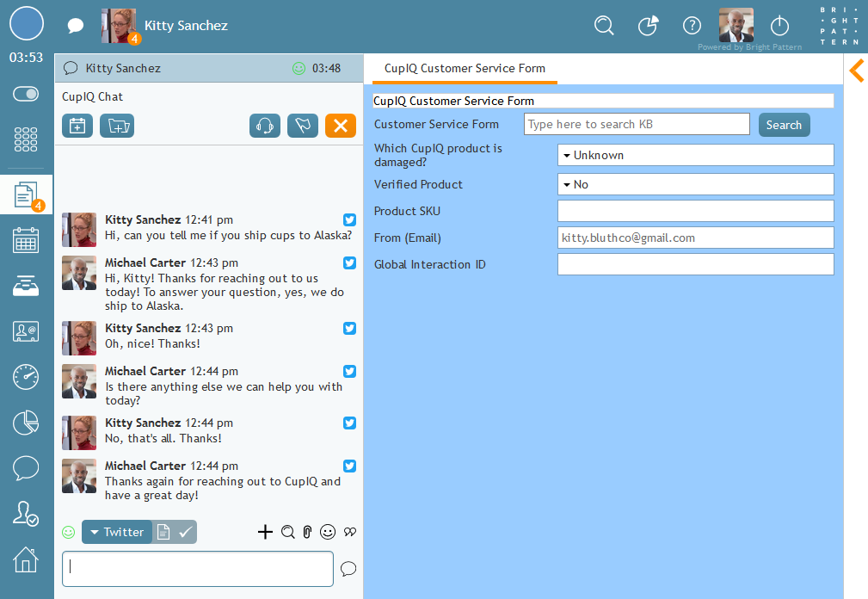This screenshot has width=868, height=599.
Task: Switch to CupIQ Customer Service Form tab
Action: 465,69
